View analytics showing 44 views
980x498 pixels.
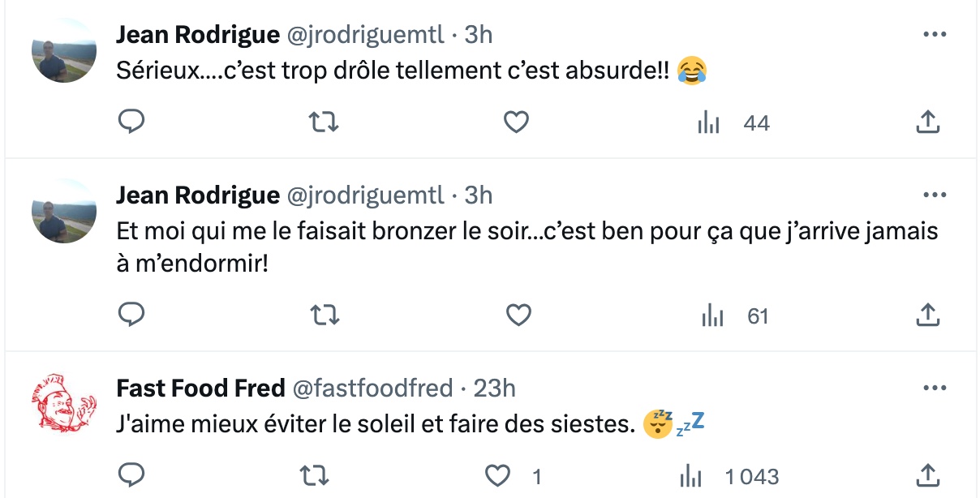point(733,123)
